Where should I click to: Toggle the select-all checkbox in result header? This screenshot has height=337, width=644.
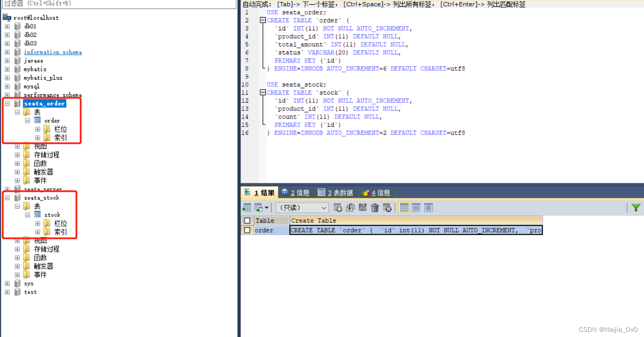pos(247,221)
